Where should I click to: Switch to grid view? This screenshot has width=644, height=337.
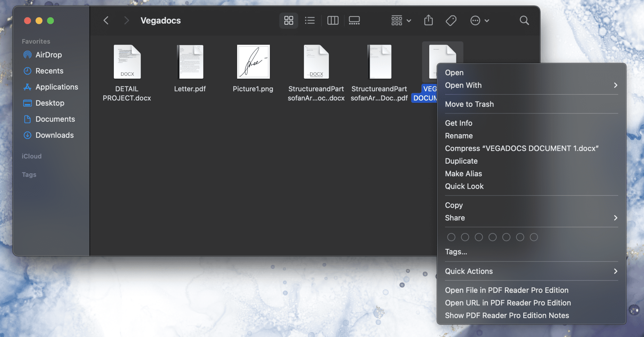click(x=288, y=20)
